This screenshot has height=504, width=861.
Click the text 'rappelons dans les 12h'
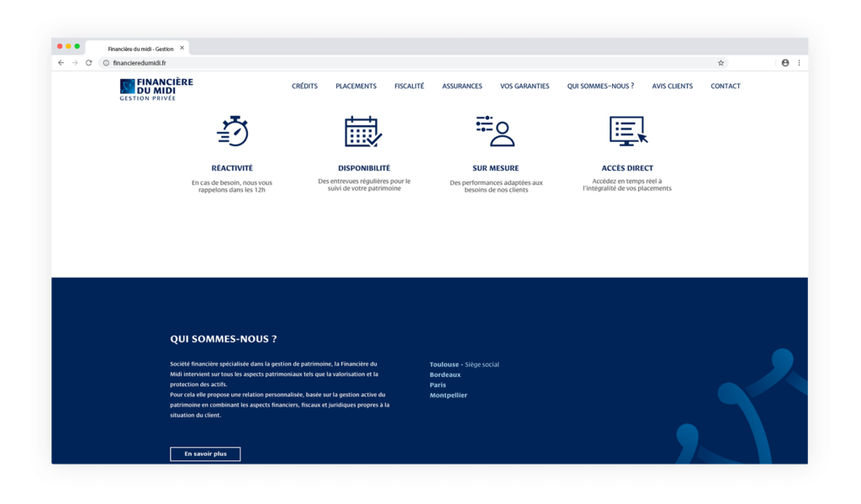click(x=232, y=191)
